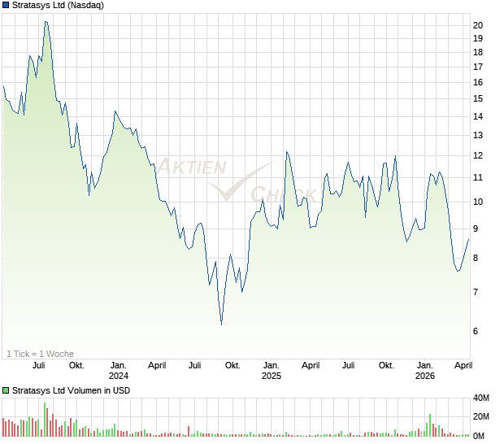Click the 20M volume axis label
The width and height of the screenshot is (504, 444).
click(x=481, y=417)
